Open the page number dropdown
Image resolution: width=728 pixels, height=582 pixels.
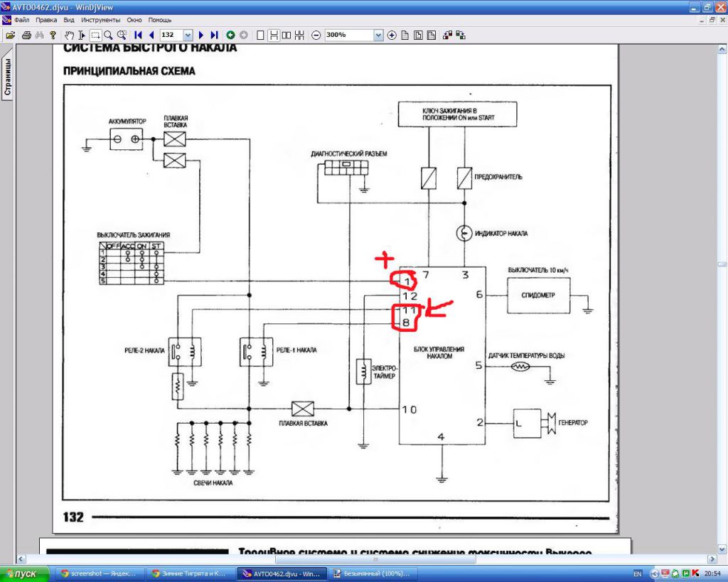tap(188, 35)
